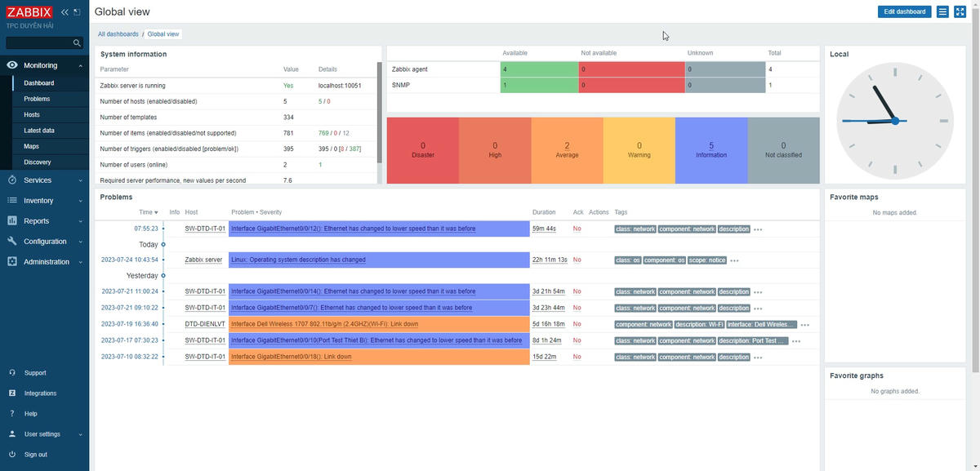The width and height of the screenshot is (980, 471).
Task: Sign out using the power icon
Action: (x=11, y=454)
